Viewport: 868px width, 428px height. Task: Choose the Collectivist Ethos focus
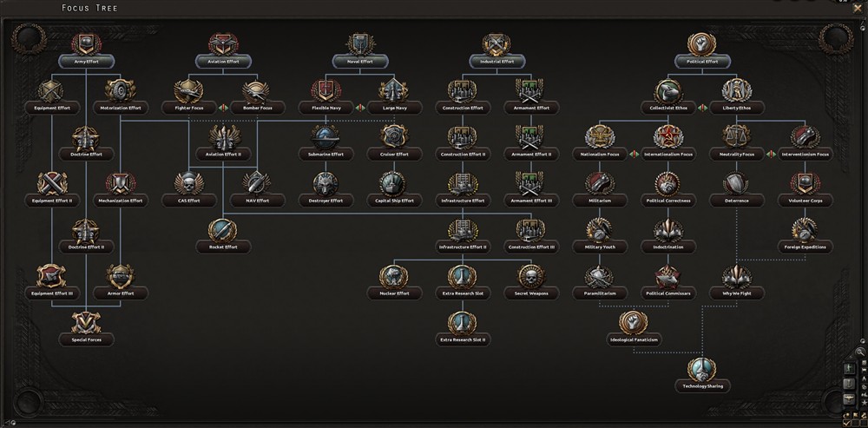click(668, 90)
